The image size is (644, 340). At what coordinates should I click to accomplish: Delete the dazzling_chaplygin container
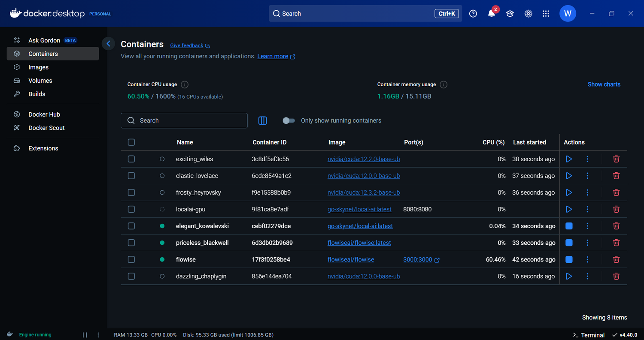click(616, 276)
